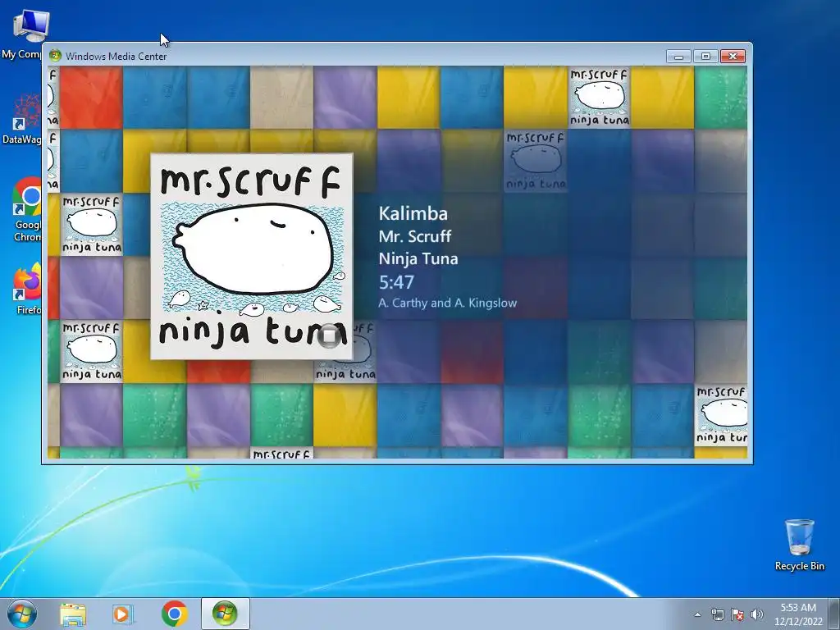Select the Recycle Bin desktop icon
Image resolution: width=840 pixels, height=630 pixels.
(799, 546)
